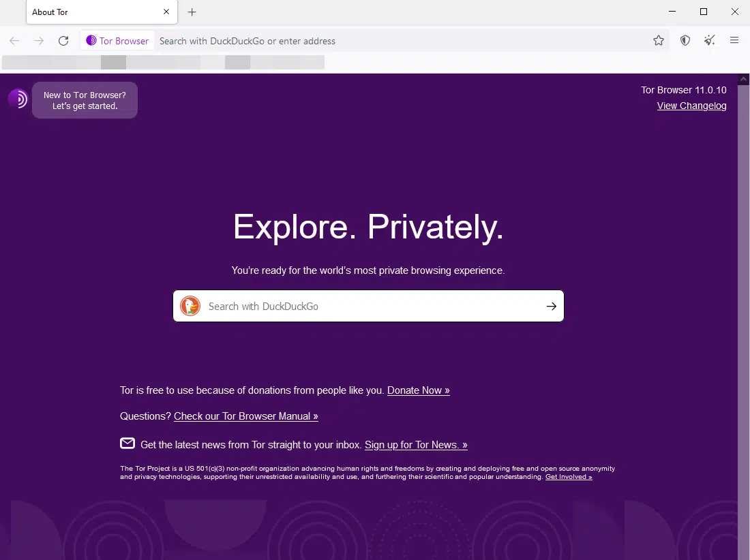Screen dimensions: 750x560
Task: Click the Tor Browser identity icon
Action: (118, 41)
